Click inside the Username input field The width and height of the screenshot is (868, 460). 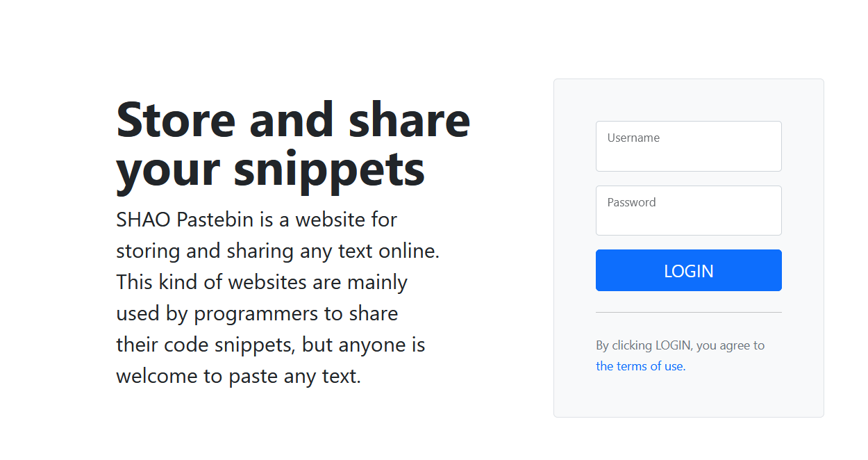tap(688, 146)
